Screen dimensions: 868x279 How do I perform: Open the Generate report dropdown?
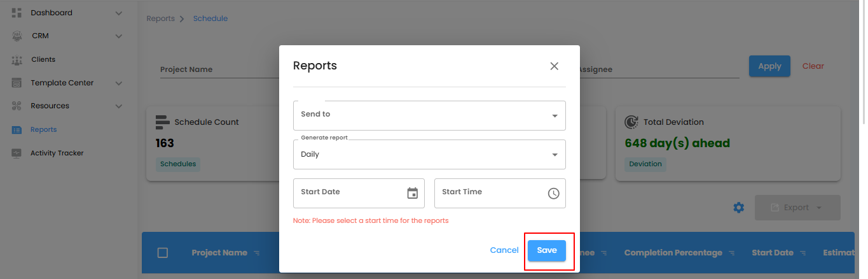pos(429,154)
